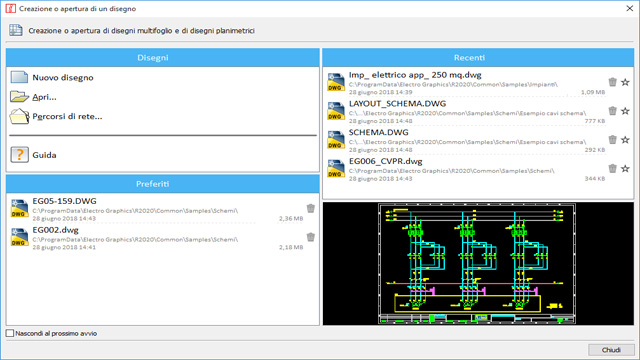640x360 pixels.
Task: Star EG006_CVPR.dwg as favorite
Action: coord(625,169)
